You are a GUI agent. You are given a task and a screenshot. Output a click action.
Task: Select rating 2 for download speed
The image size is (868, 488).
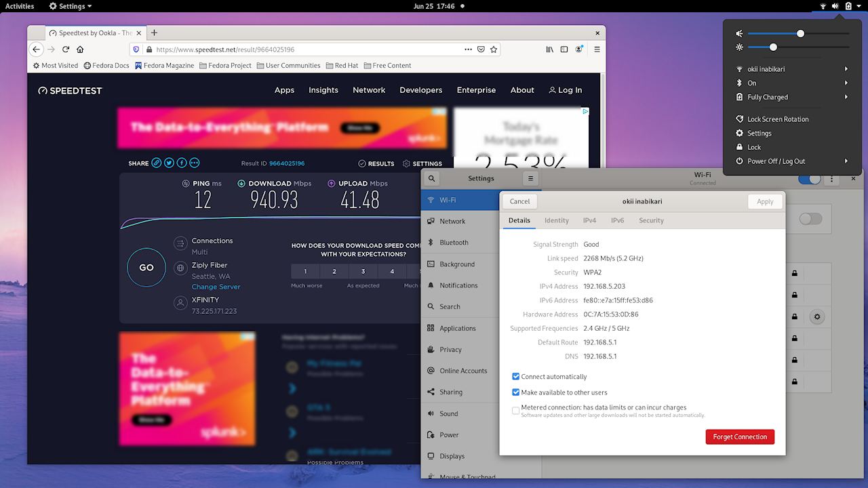point(334,271)
